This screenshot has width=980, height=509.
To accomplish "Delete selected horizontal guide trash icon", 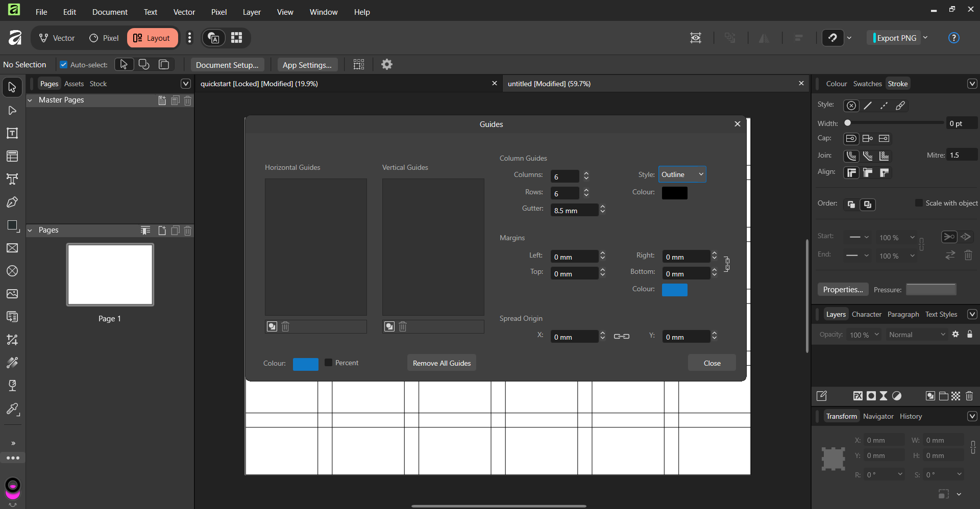I will click(x=285, y=326).
